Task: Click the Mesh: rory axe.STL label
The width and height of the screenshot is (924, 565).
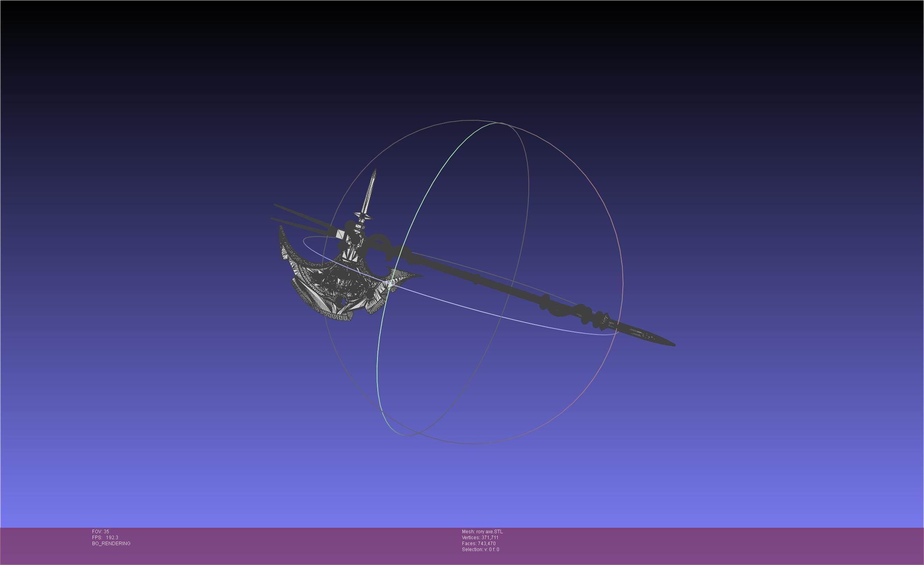Action: (482, 531)
